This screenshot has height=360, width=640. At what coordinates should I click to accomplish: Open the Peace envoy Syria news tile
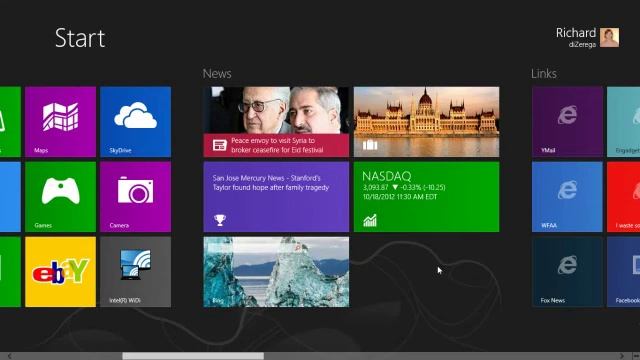(x=276, y=122)
